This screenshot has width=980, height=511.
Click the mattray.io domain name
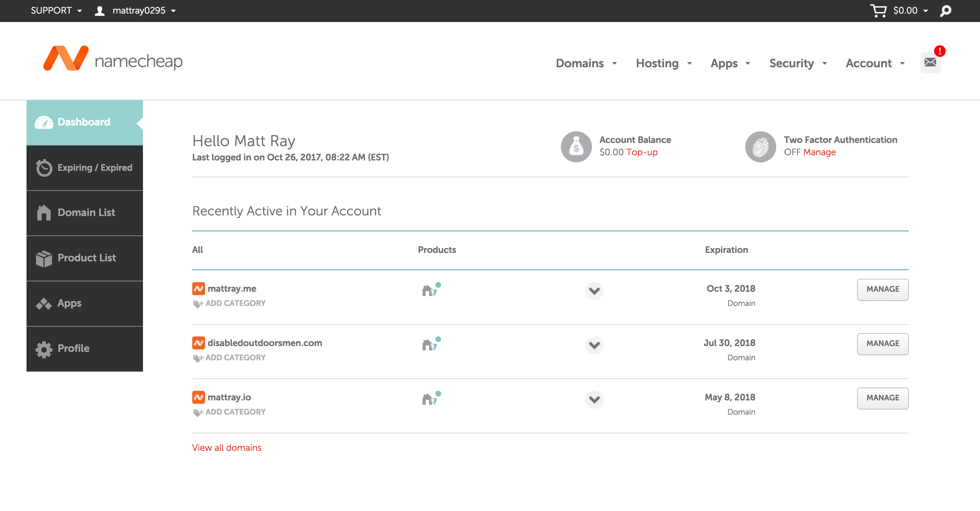pos(229,397)
